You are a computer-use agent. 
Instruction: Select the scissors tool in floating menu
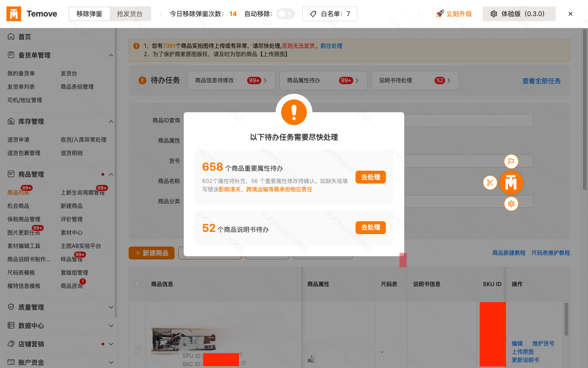point(490,183)
